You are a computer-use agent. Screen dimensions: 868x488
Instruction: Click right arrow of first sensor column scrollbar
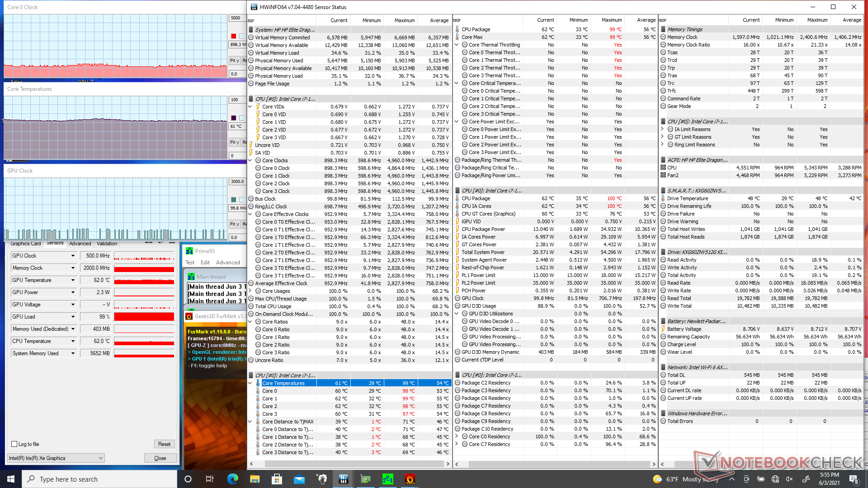click(x=448, y=464)
